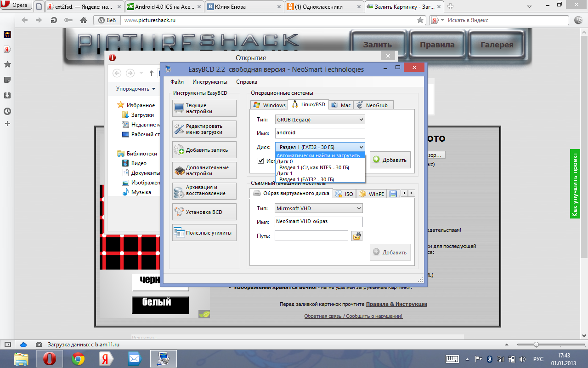This screenshot has width=588, height=368.
Task: Open the Справка menu
Action: (x=247, y=82)
